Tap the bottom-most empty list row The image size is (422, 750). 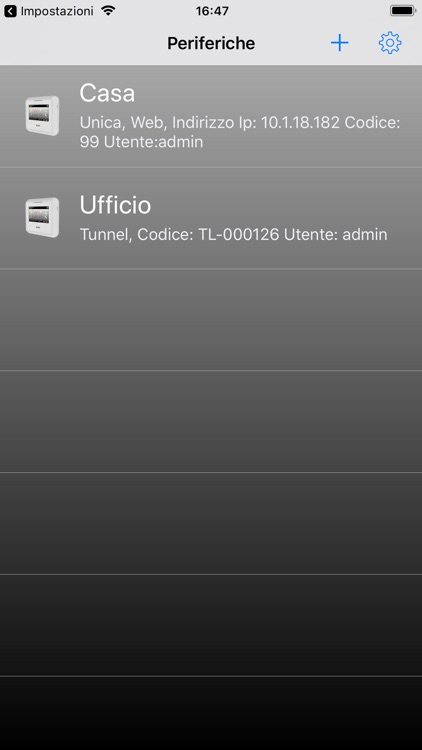tap(211, 713)
